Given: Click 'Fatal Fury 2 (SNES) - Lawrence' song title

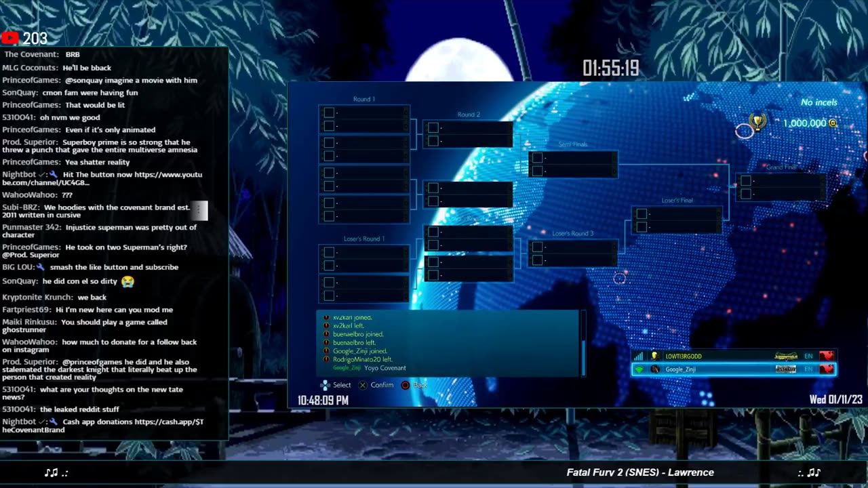Looking at the screenshot, I should click(640, 472).
